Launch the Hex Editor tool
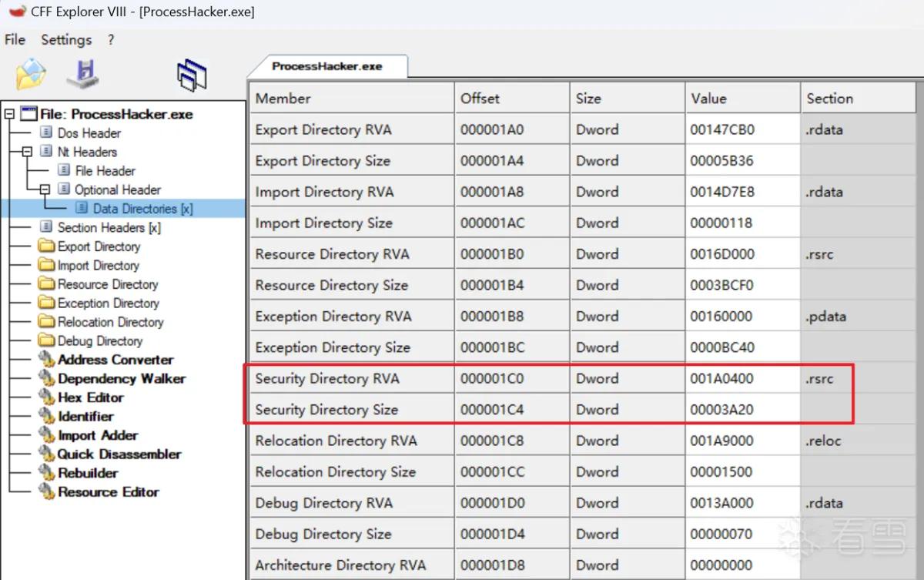The height and width of the screenshot is (580, 924). coord(91,397)
